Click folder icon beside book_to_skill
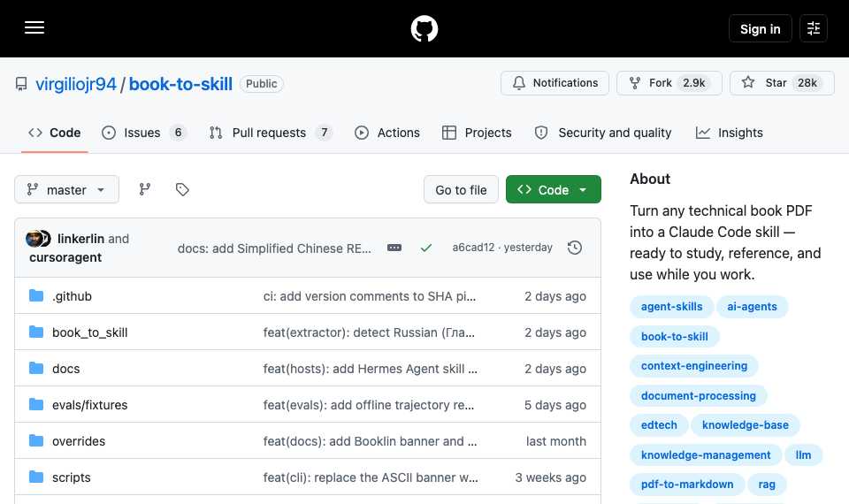849x504 pixels. click(x=36, y=332)
